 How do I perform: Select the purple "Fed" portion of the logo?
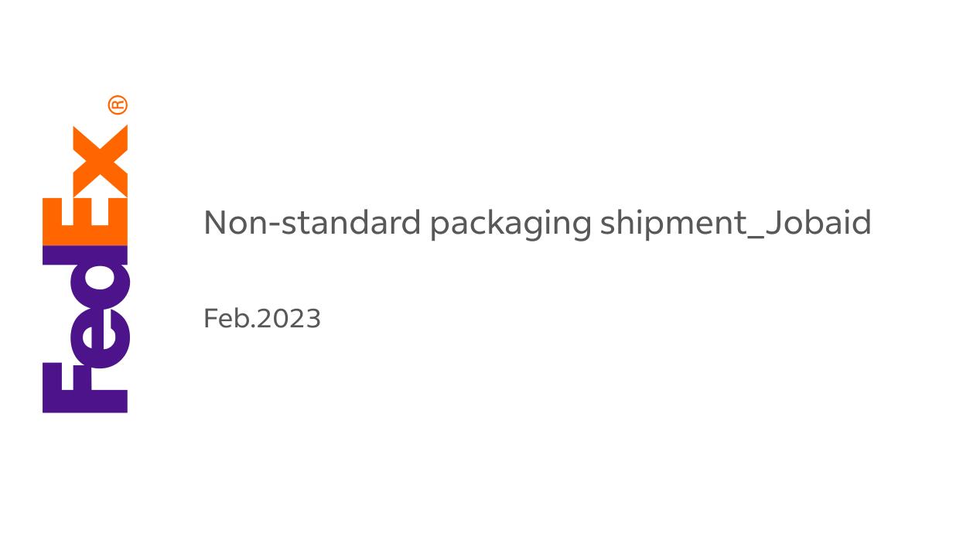point(87,329)
